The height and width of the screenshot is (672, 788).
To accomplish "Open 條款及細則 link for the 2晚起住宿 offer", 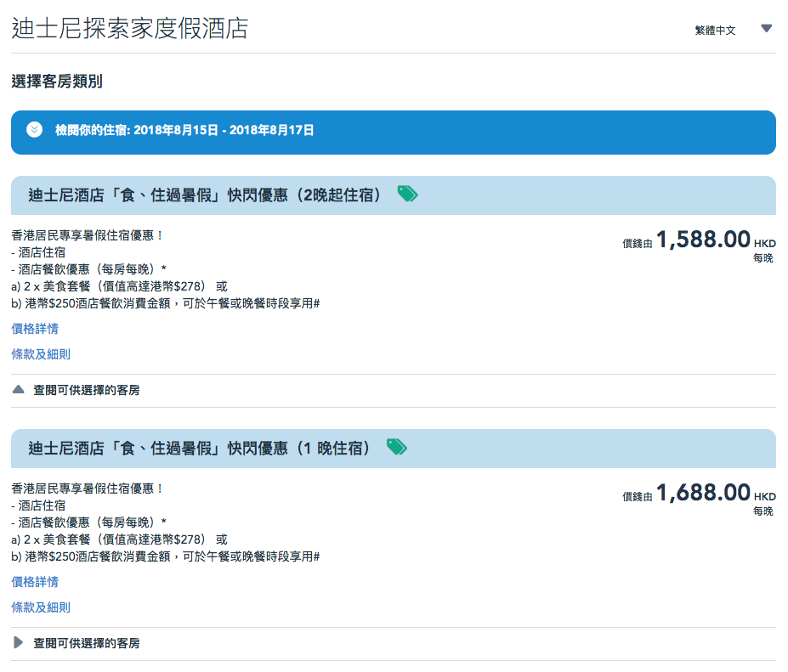I will click(x=41, y=354).
